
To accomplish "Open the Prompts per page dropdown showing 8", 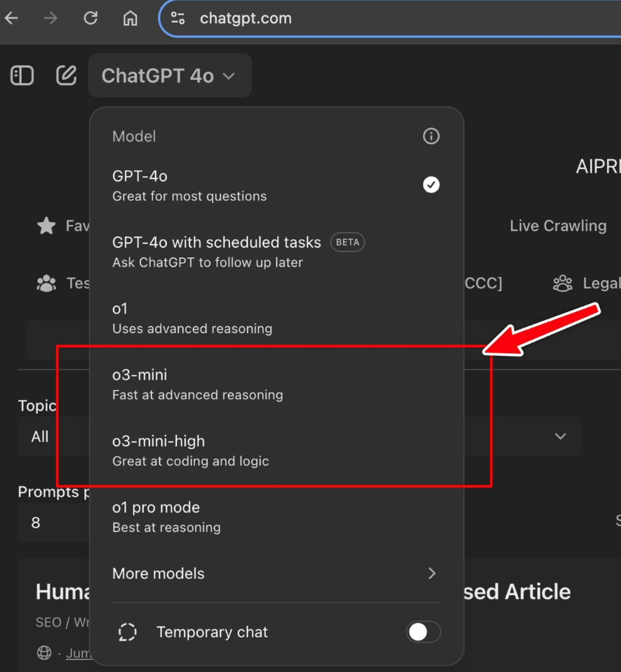I will pos(53,523).
